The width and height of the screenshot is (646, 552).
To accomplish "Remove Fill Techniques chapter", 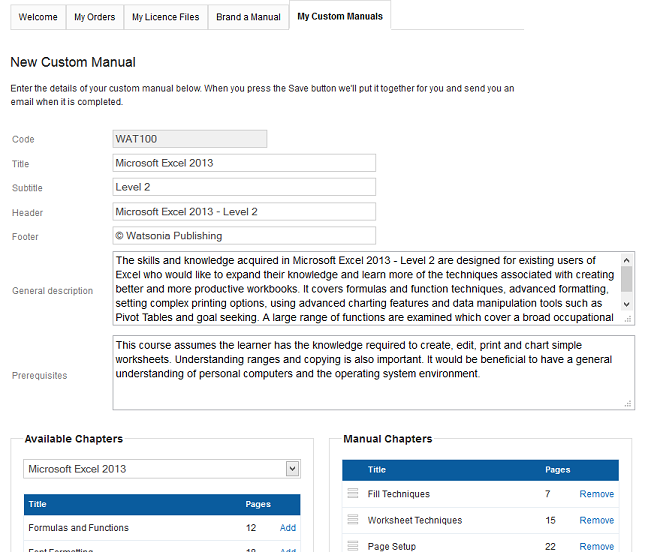I will [597, 494].
